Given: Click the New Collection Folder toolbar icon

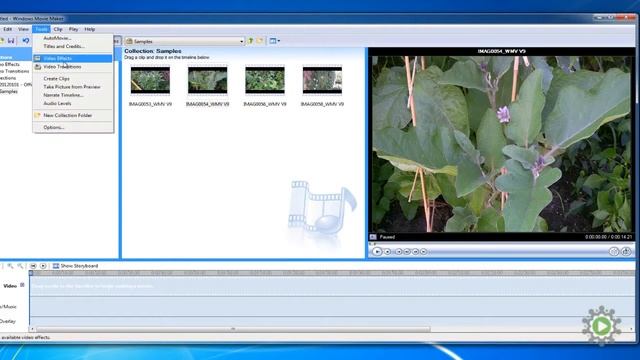Looking at the screenshot, I should [260, 41].
